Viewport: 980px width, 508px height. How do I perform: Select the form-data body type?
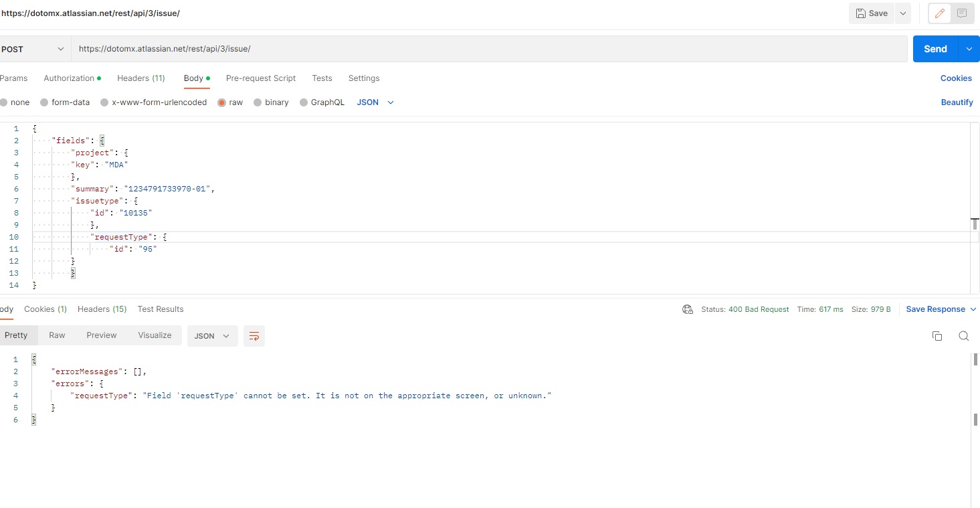point(65,102)
